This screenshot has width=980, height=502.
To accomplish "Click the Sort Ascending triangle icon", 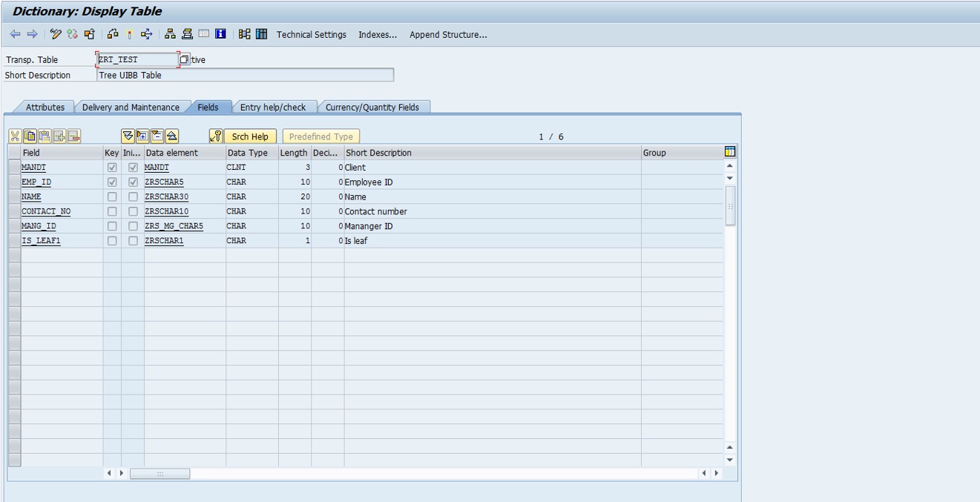I will (172, 136).
